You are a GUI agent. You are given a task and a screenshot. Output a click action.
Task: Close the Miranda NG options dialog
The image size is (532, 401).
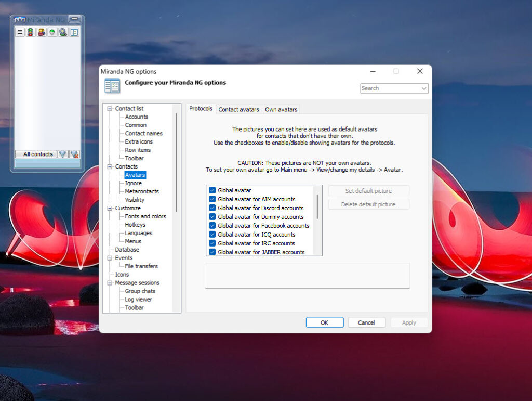click(420, 71)
